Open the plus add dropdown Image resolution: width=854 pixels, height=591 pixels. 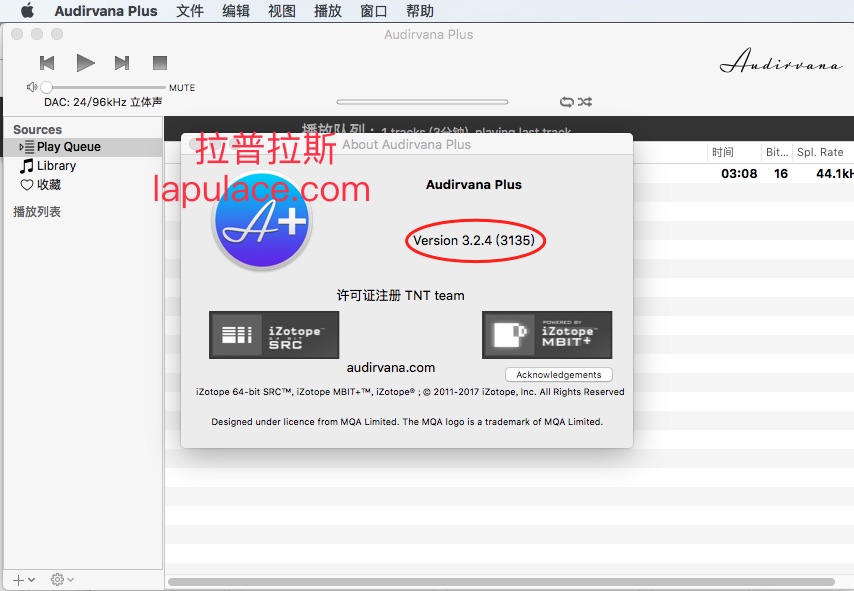click(x=23, y=580)
